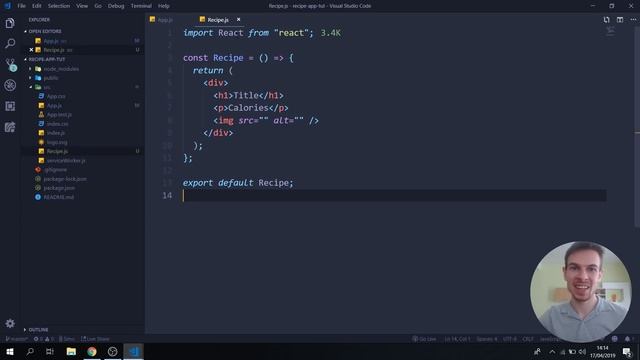Image resolution: width=640 pixels, height=360 pixels.
Task: Open the Manage gear at sidebar bottom
Action: point(10,323)
